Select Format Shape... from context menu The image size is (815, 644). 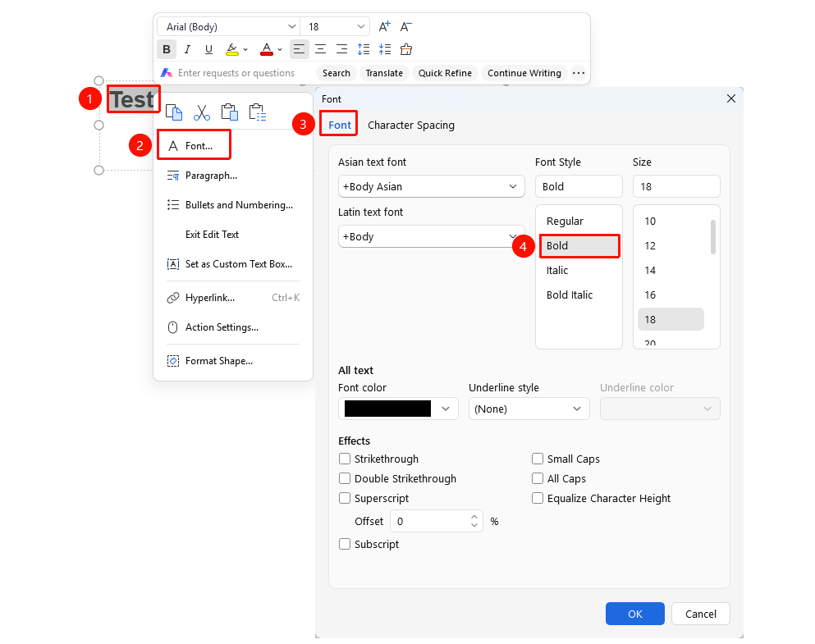tap(233, 361)
